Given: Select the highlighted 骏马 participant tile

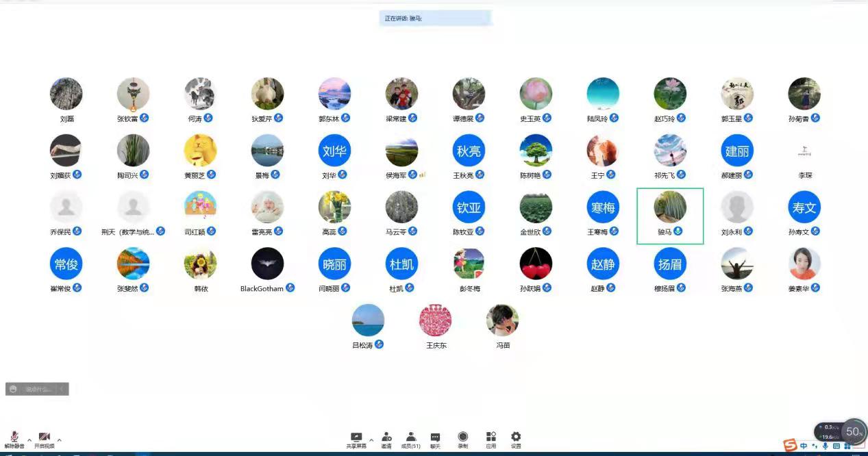Looking at the screenshot, I should 670,216.
